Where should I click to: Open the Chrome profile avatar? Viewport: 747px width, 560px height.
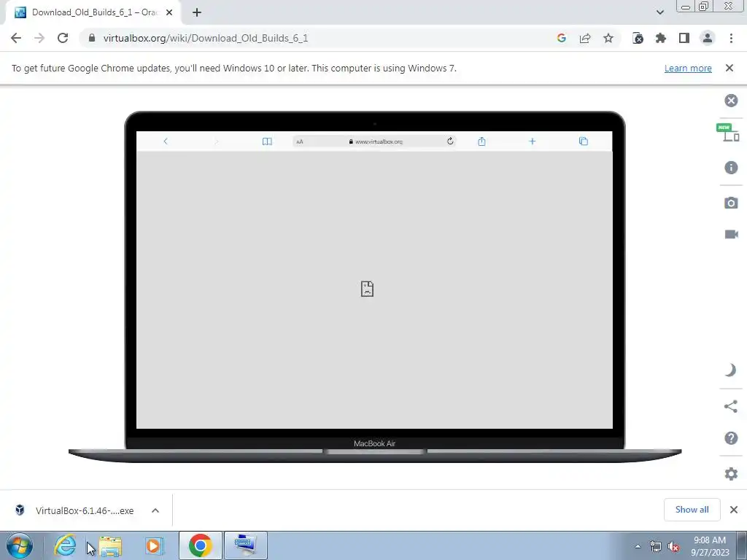708,38
